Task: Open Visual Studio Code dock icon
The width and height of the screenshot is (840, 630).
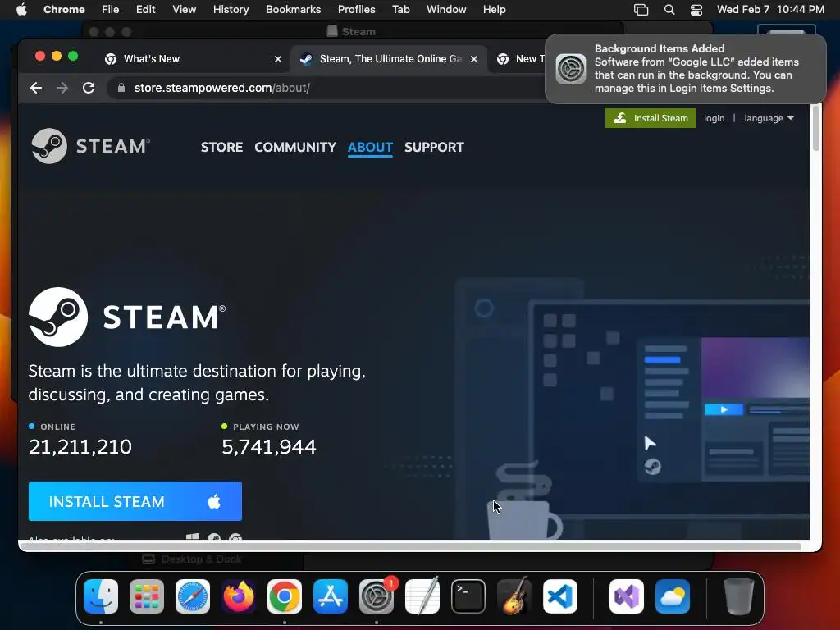Action: click(x=560, y=596)
